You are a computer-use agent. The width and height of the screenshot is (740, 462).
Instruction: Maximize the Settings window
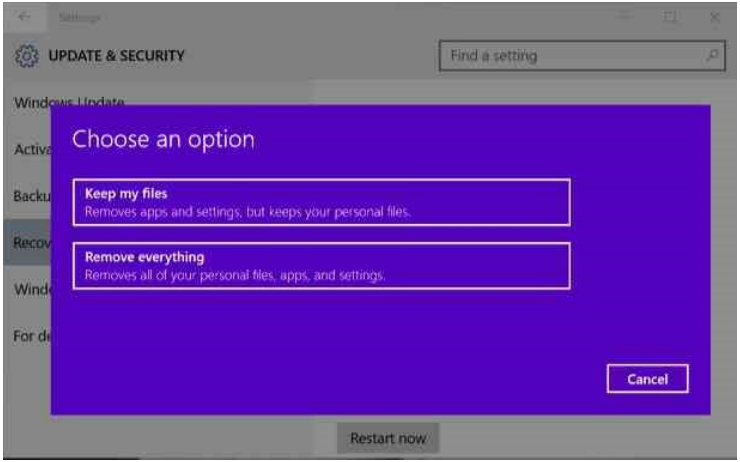669,17
